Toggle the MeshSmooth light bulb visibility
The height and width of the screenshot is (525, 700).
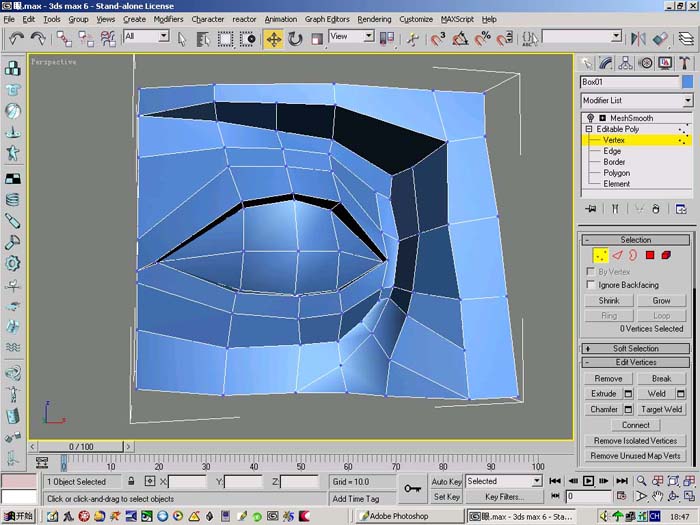click(x=591, y=118)
